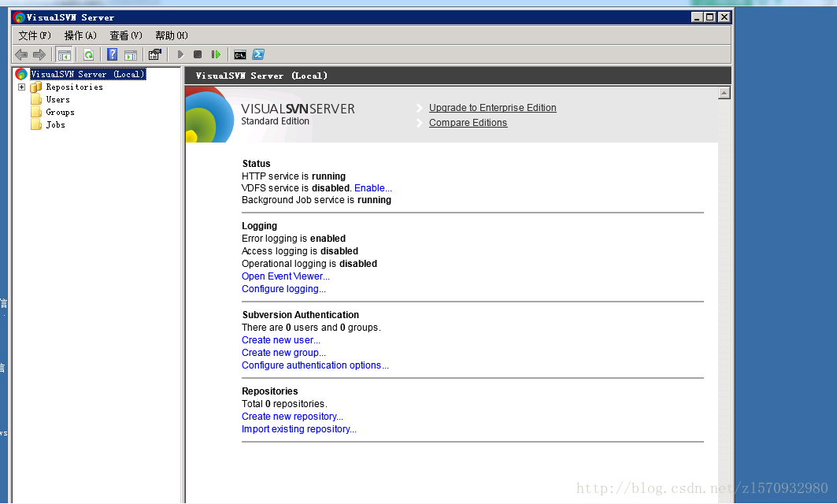Click the VISUALSVN SERVER Standard Edition logo
This screenshot has height=504, width=837.
tap(298, 114)
